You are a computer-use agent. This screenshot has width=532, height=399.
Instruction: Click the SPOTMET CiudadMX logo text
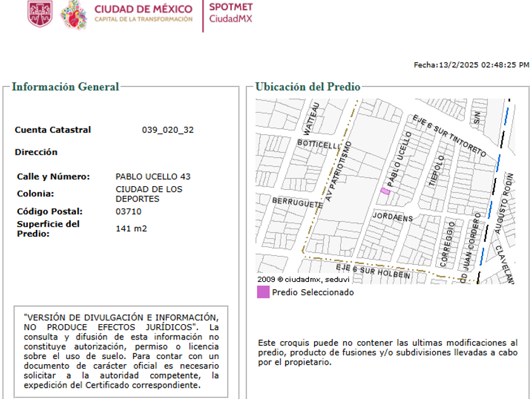[231, 13]
